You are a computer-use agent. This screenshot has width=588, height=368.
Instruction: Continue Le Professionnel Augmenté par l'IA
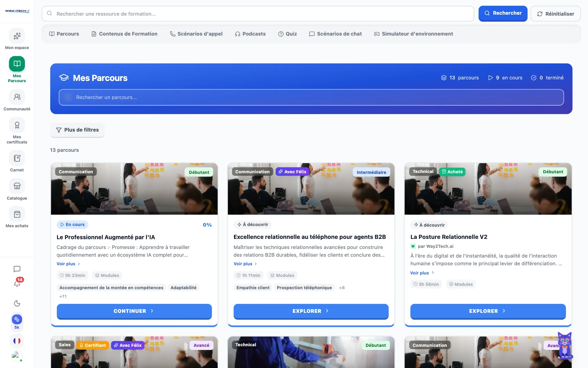coord(134,311)
